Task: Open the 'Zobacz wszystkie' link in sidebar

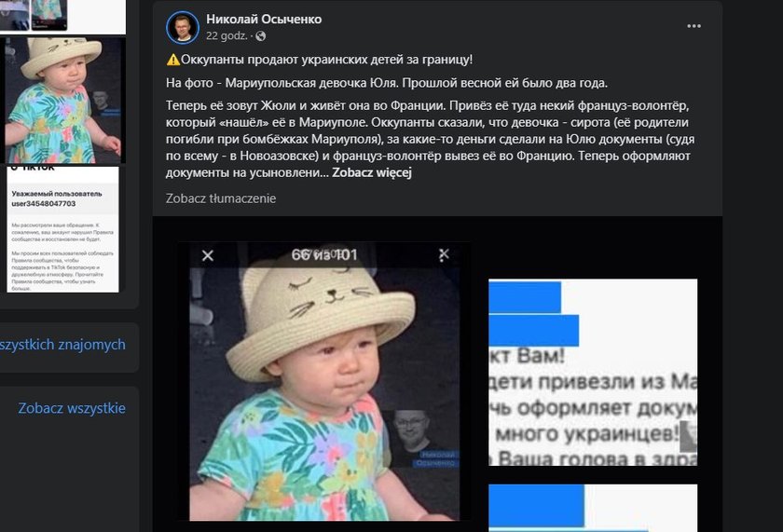Action: (x=72, y=408)
